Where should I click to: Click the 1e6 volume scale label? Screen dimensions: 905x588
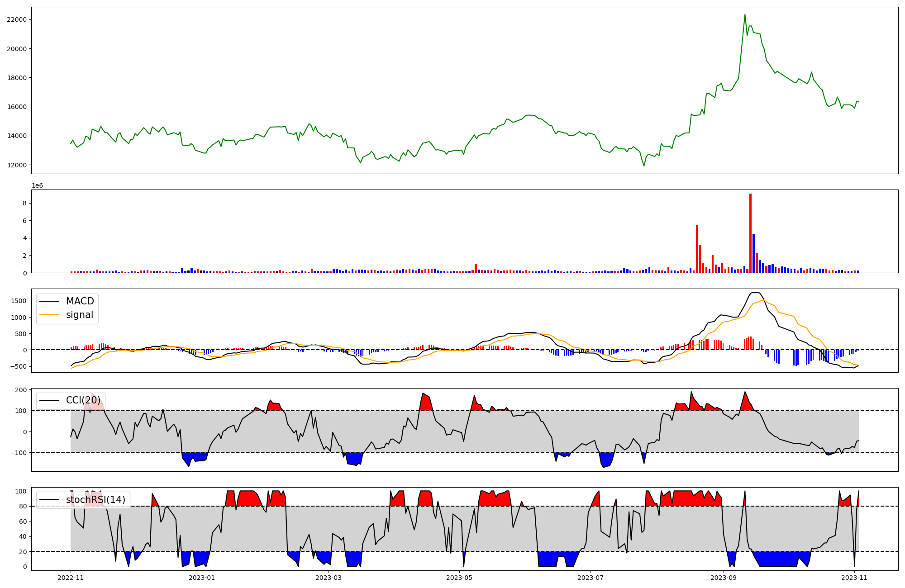tap(37, 186)
